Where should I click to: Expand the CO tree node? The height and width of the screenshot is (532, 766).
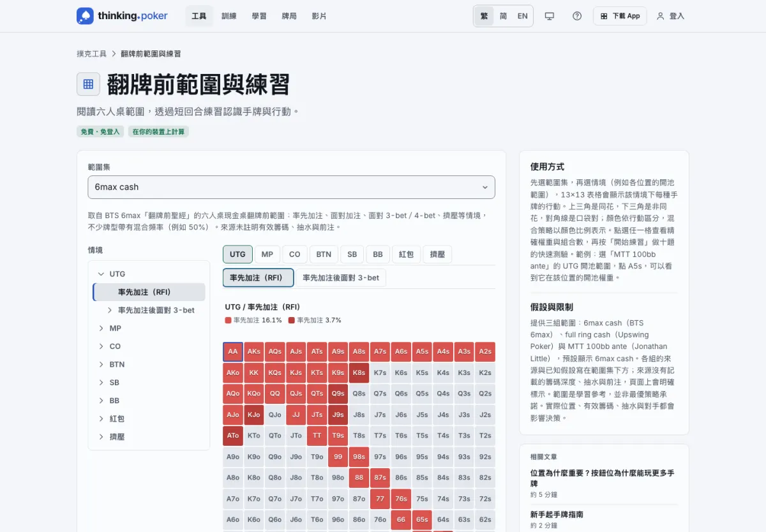tap(101, 346)
